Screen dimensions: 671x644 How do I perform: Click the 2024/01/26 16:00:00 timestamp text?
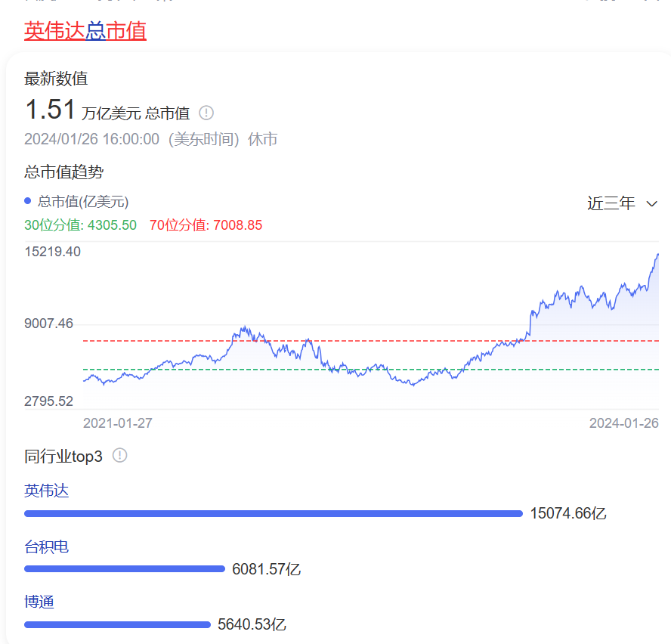[x=91, y=140]
